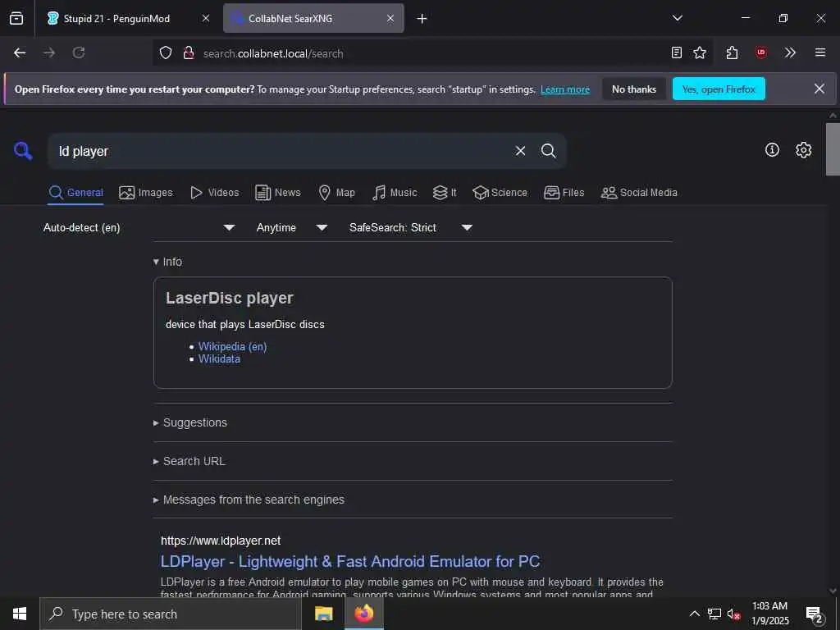
Task: Collapse the Info section
Action: click(167, 262)
